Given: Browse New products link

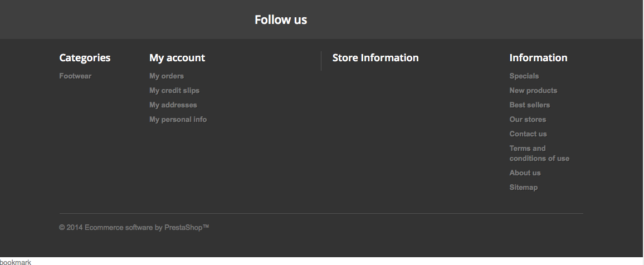Looking at the screenshot, I should tap(533, 91).
